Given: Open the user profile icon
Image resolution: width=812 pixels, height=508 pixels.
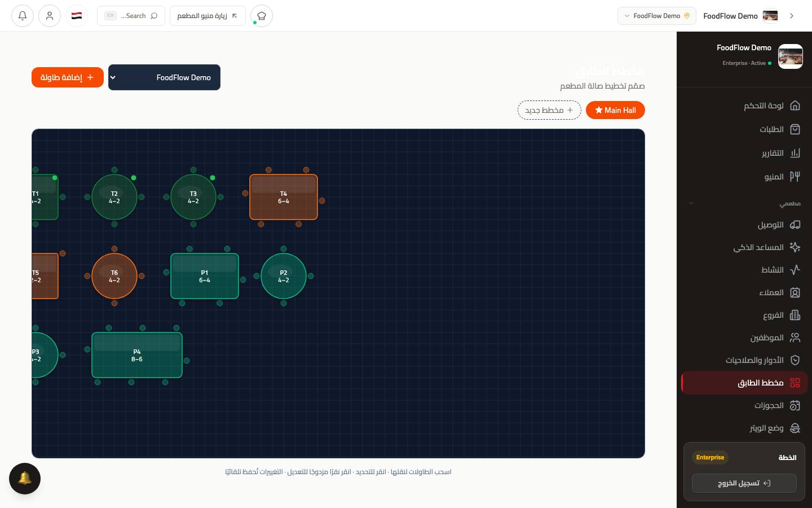Looking at the screenshot, I should (50, 16).
